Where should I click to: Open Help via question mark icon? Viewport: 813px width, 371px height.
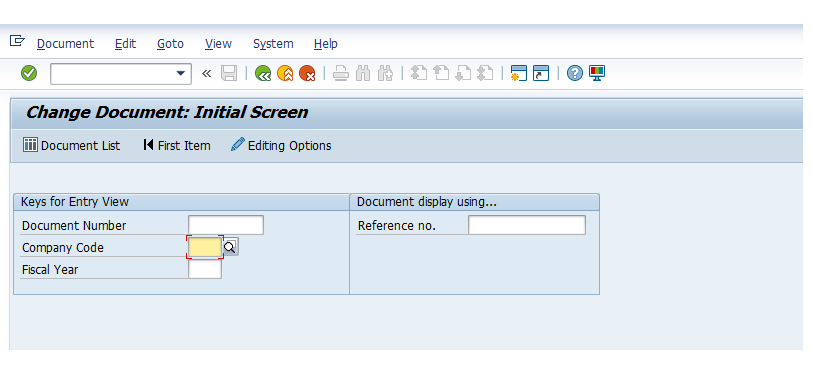click(574, 73)
